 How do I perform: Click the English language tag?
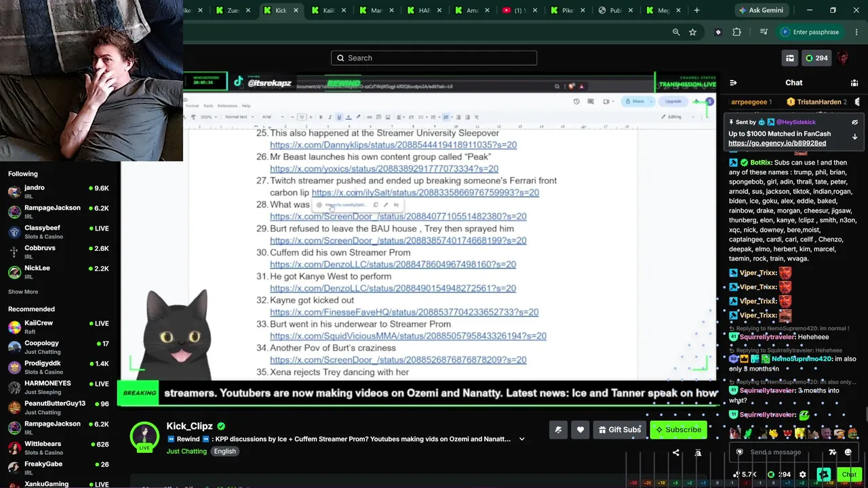click(224, 451)
